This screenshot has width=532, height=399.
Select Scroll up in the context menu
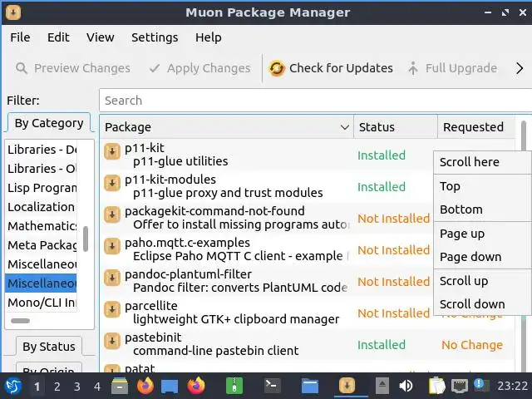[x=482, y=281]
